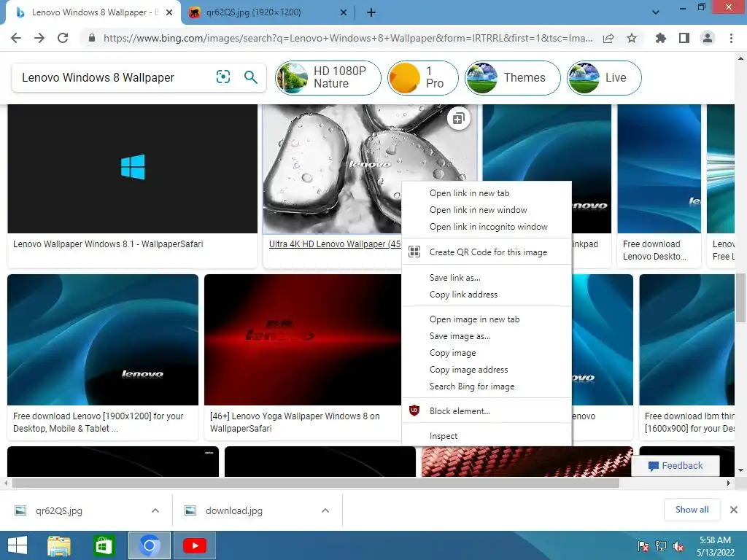The height and width of the screenshot is (560, 747).
Task: Click the horizontal scrollbar thumb
Action: click(316, 483)
